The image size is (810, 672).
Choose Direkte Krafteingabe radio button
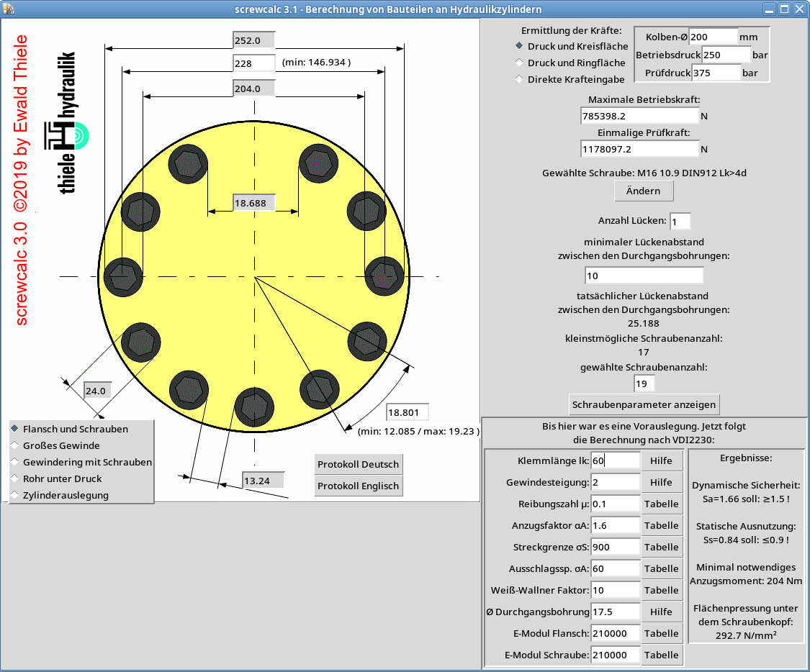click(x=570, y=79)
